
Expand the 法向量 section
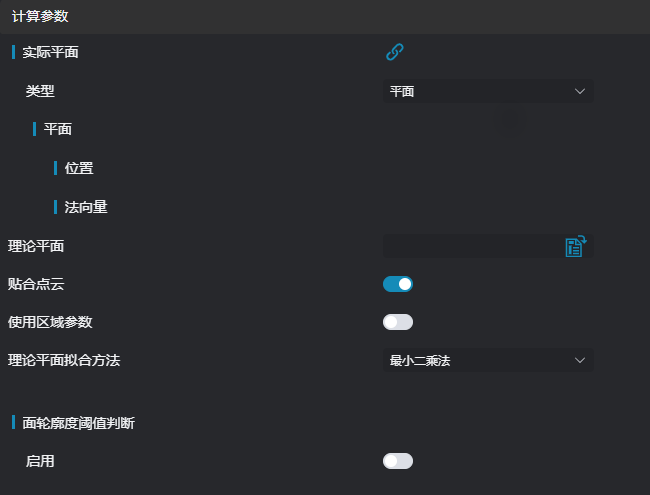[85, 207]
